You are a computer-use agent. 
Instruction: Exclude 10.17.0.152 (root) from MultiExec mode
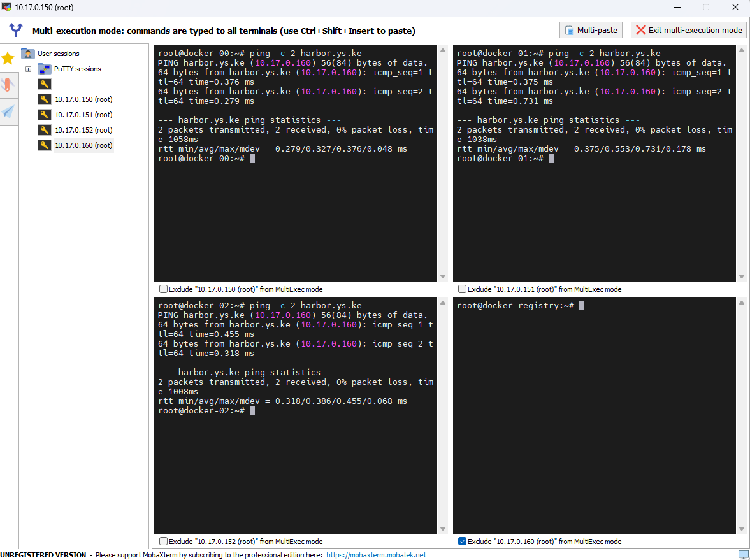[x=164, y=542]
